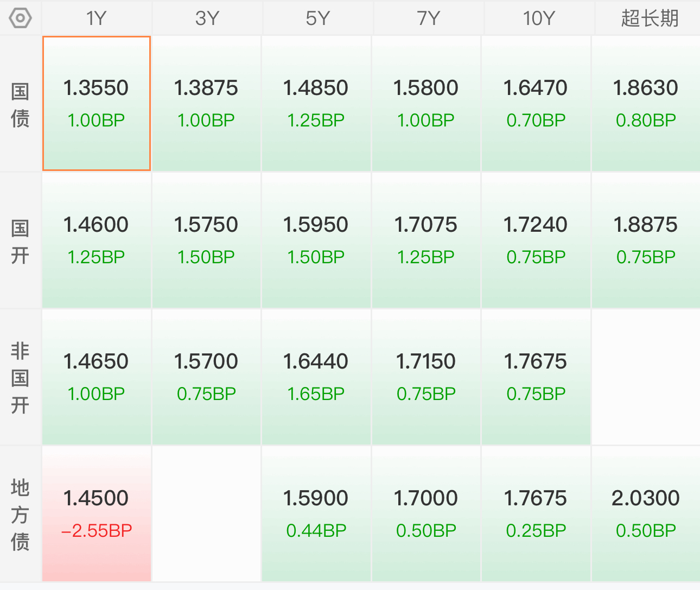Click the 国债 超长期 cell 1.8630

(x=646, y=103)
